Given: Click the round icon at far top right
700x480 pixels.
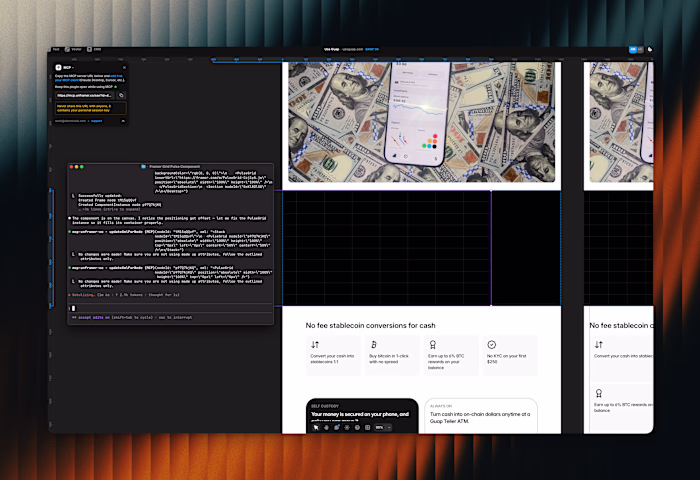Looking at the screenshot, I should click(x=650, y=50).
